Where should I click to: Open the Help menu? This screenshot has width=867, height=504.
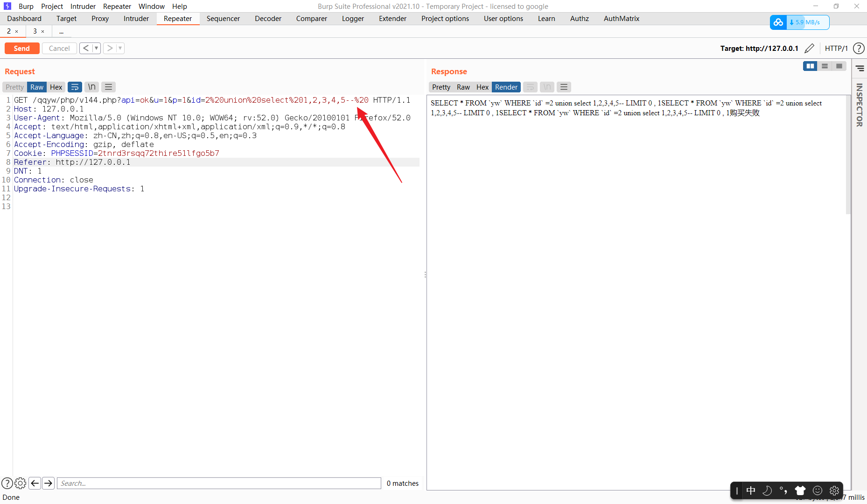180,6
